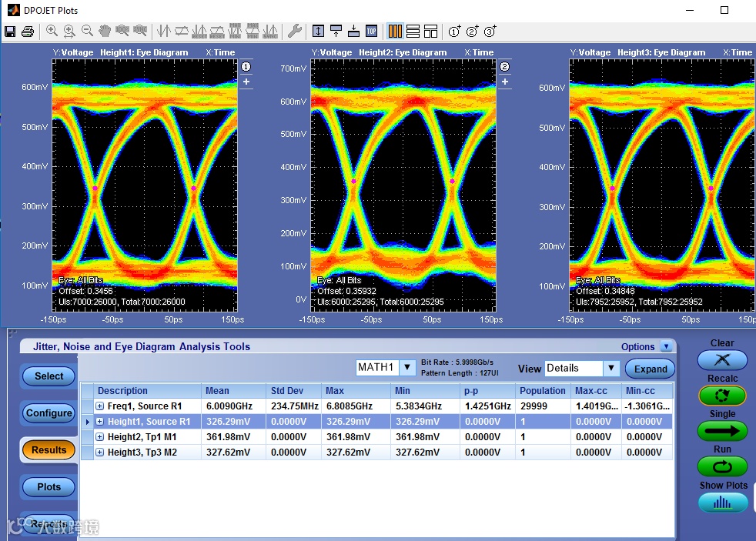Click the cursor SYNC icon

[270, 32]
